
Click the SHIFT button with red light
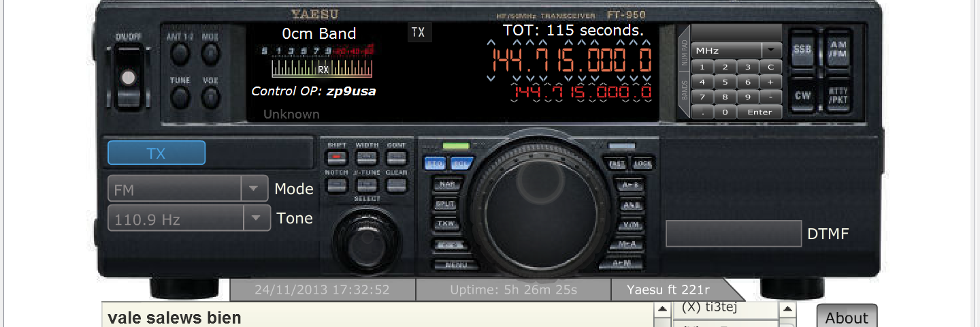coord(337,157)
